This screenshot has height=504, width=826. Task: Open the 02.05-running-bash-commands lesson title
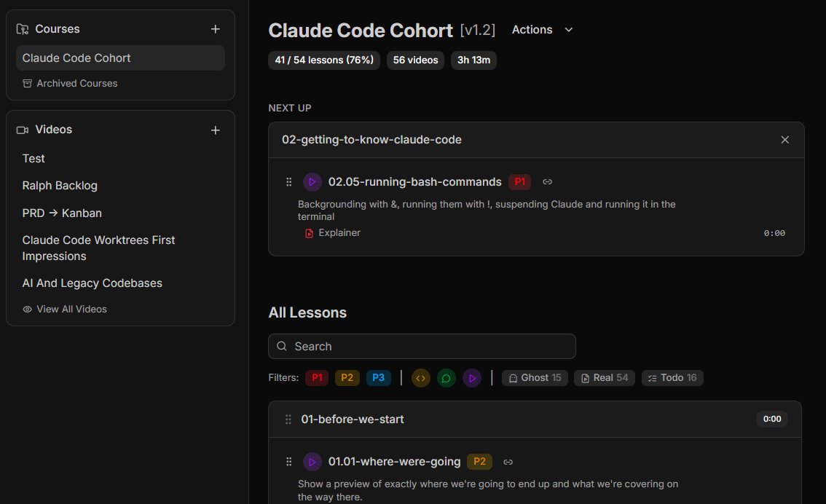pyautogui.click(x=414, y=181)
